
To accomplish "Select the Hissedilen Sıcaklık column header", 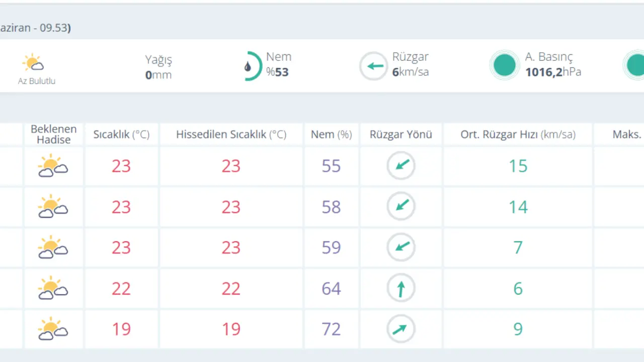I will point(231,134).
